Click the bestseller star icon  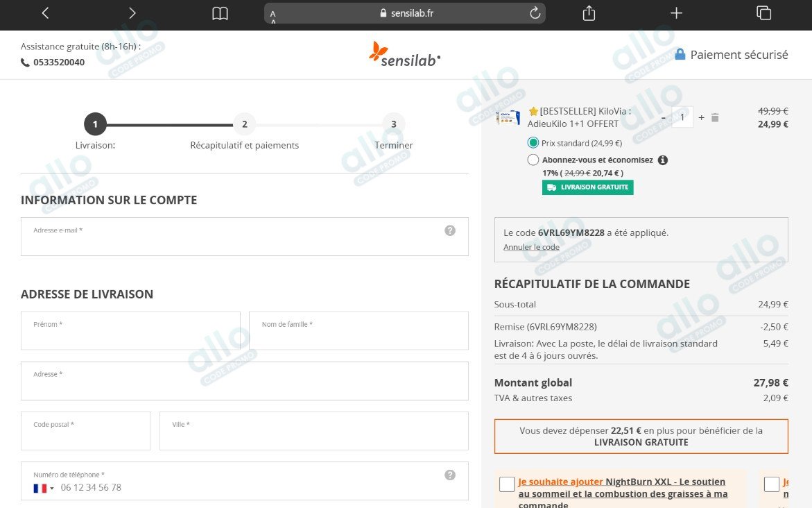click(533, 112)
